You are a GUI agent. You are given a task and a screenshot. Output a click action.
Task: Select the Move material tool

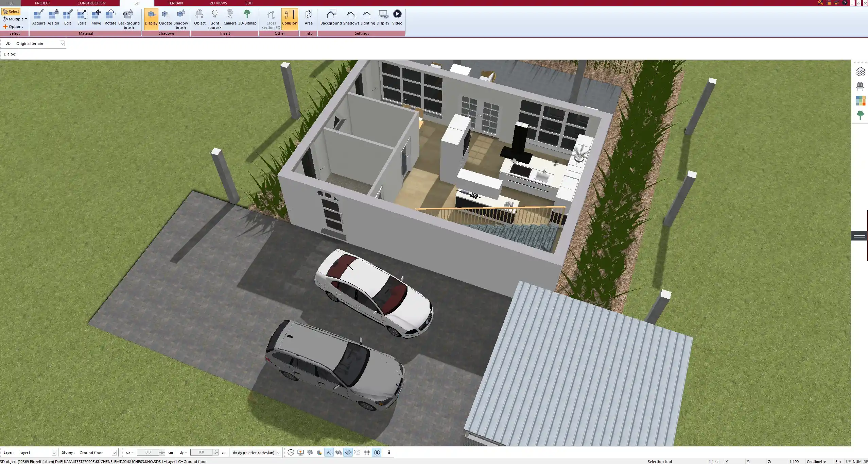coord(96,18)
